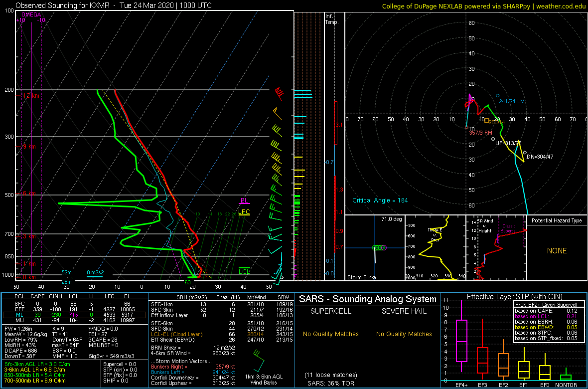Click the 500 pressure level label
This screenshot has height=389, width=588.
tap(8, 195)
